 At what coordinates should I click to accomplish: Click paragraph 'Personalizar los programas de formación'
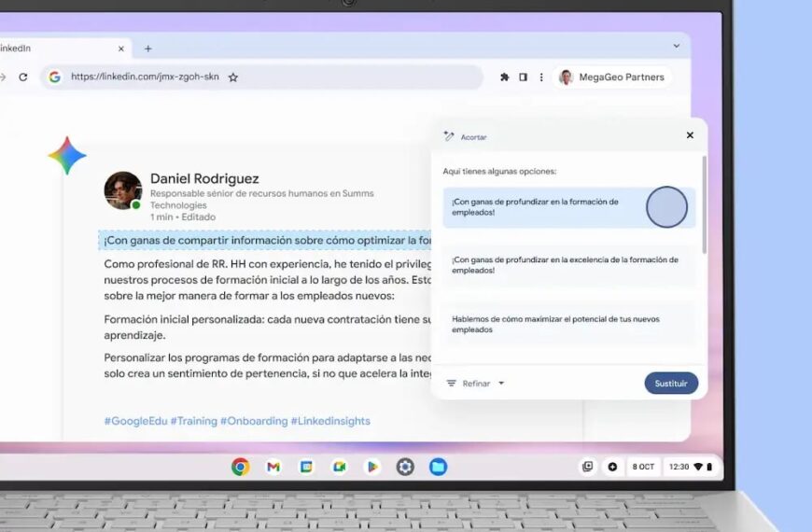pos(268,365)
